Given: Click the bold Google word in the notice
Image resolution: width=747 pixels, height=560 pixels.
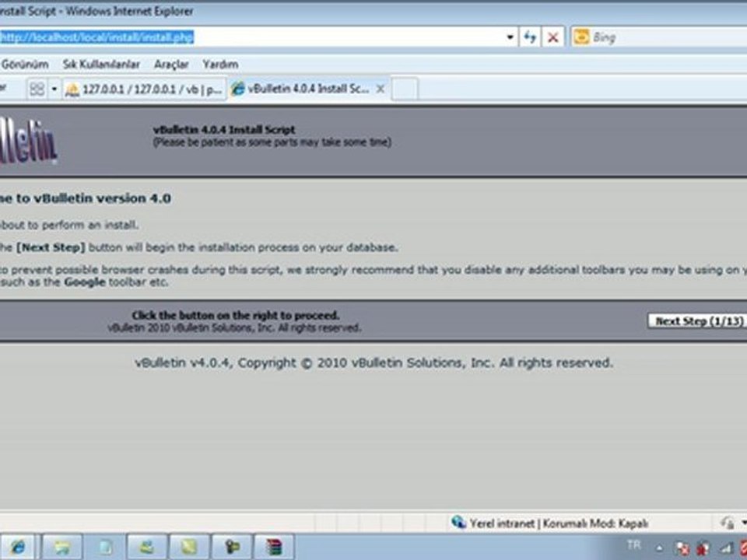Looking at the screenshot, I should click(x=85, y=282).
